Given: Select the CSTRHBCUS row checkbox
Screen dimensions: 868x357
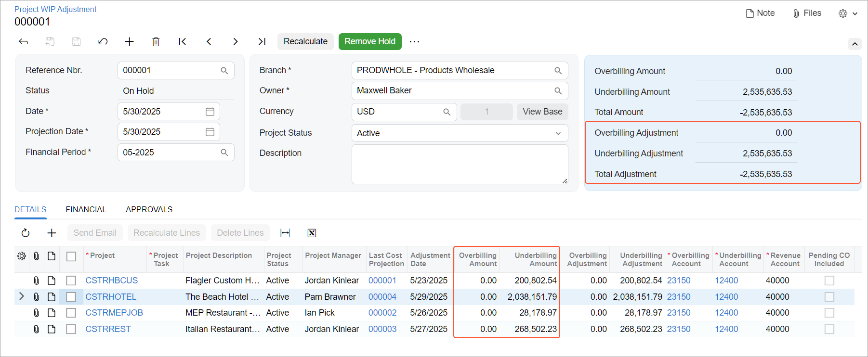Looking at the screenshot, I should point(71,280).
